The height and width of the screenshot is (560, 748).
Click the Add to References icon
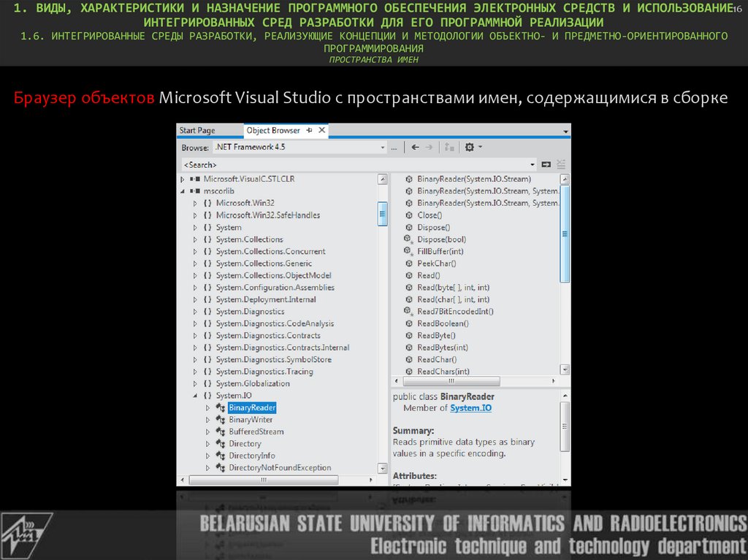click(x=449, y=147)
